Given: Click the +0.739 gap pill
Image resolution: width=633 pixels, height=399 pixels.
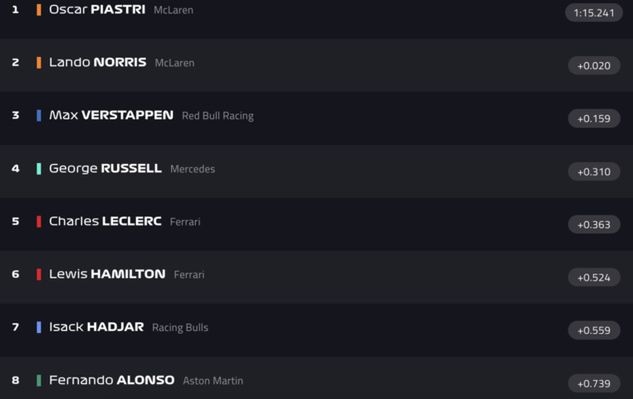Looking at the screenshot, I should pos(594,383).
